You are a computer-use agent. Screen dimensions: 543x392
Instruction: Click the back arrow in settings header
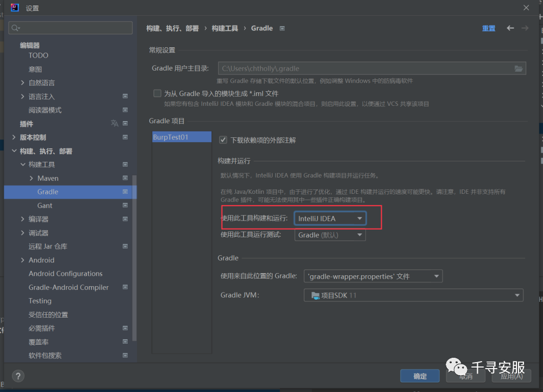(510, 28)
